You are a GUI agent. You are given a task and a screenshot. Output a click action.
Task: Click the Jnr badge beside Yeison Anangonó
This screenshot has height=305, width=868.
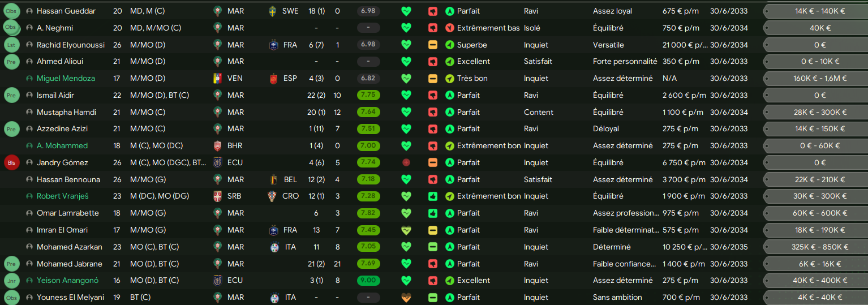[11, 281]
